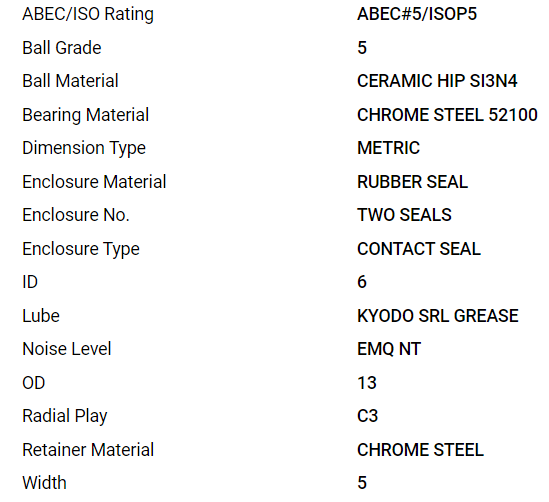Viewport: 549px width, 502px height.
Task: Click the Radial Play label
Action: coord(65,416)
